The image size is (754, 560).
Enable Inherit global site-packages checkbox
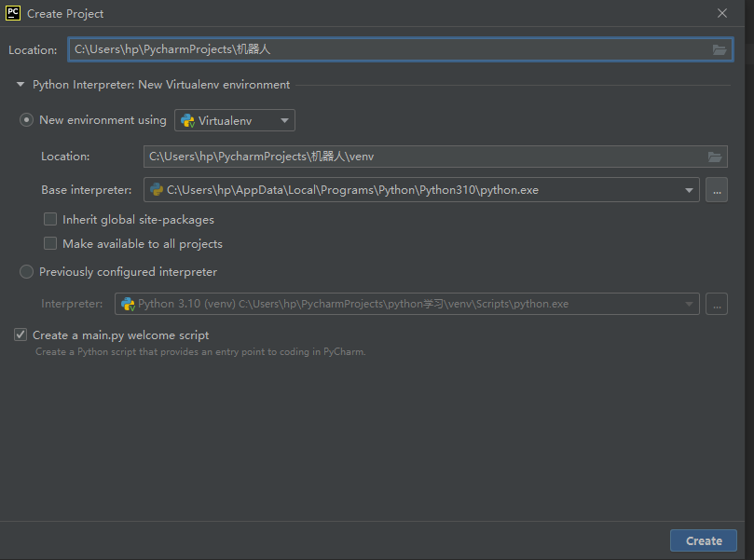(x=50, y=220)
